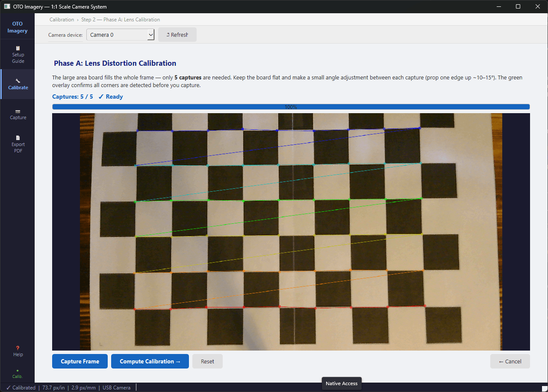
Task: Select the Calibrate tool in the sidebar
Action: [18, 84]
